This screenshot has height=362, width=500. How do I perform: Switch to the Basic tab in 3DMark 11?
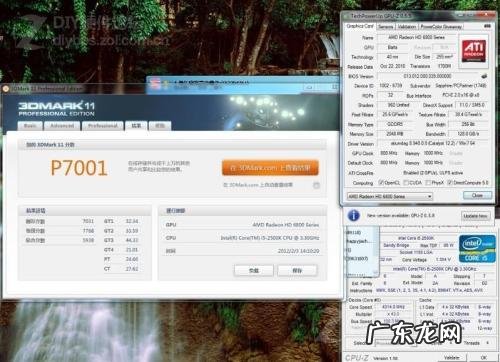pyautogui.click(x=30, y=126)
